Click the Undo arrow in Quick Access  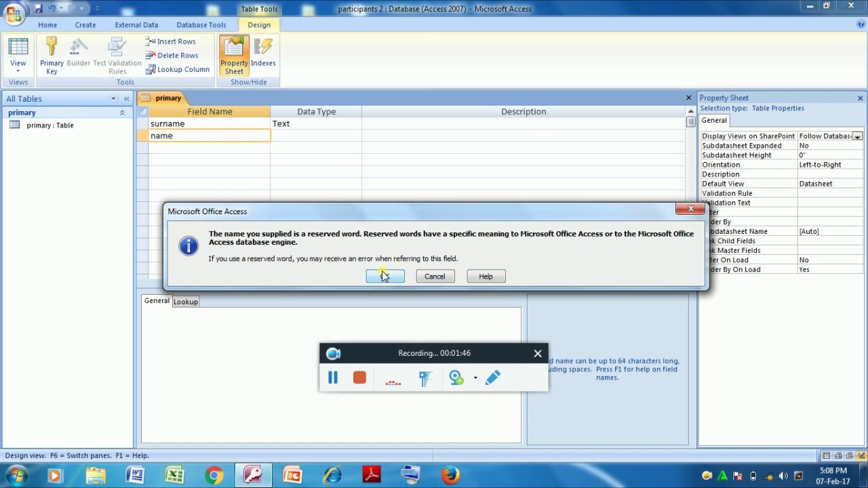point(52,8)
